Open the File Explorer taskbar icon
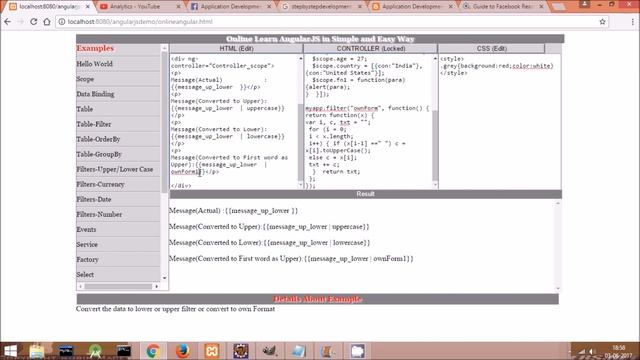 [x=36, y=351]
